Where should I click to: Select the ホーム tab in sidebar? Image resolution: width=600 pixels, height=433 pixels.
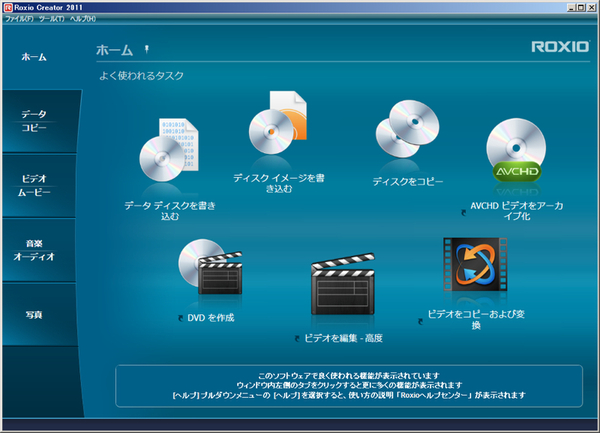34,57
